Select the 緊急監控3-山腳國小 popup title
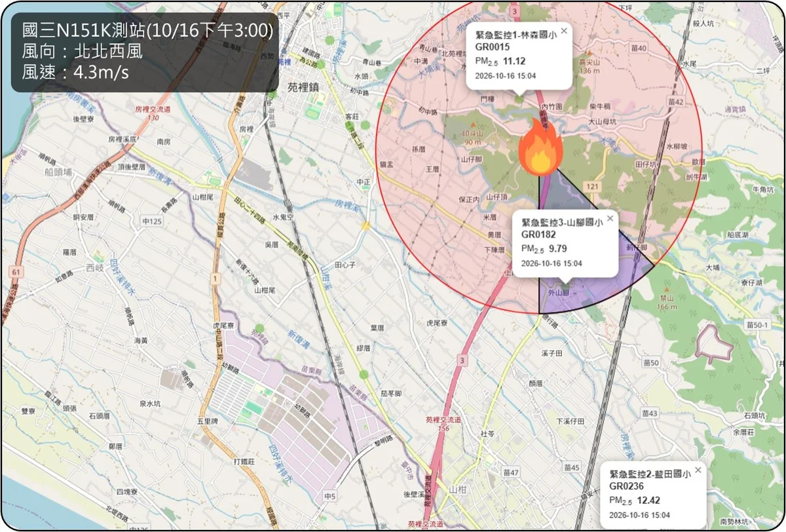The width and height of the screenshot is (786, 532). tap(562, 223)
